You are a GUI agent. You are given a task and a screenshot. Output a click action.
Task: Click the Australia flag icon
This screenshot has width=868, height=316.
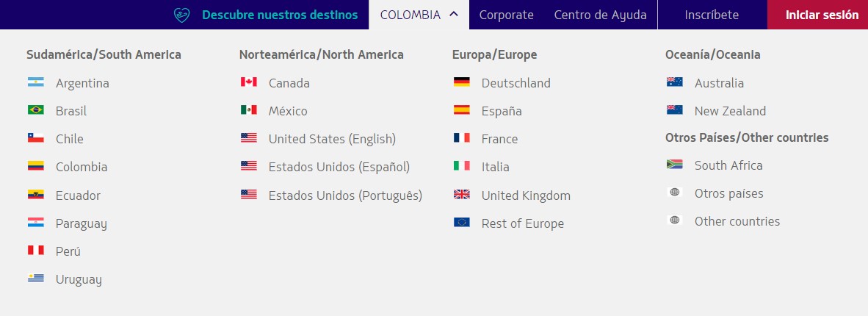pyautogui.click(x=674, y=82)
